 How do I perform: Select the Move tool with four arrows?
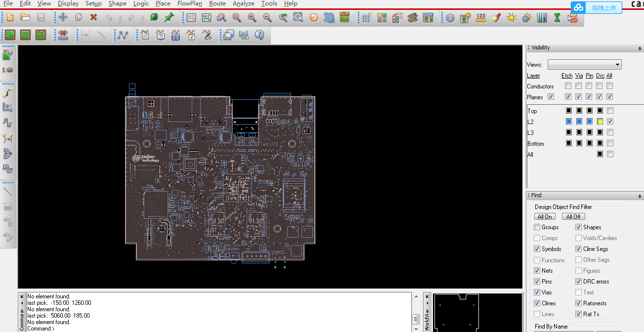tap(63, 18)
